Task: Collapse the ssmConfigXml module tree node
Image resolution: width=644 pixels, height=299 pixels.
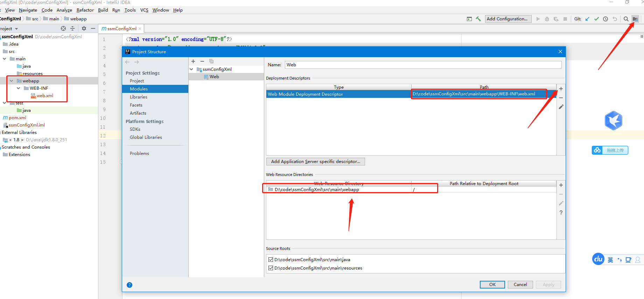Action: [x=191, y=69]
